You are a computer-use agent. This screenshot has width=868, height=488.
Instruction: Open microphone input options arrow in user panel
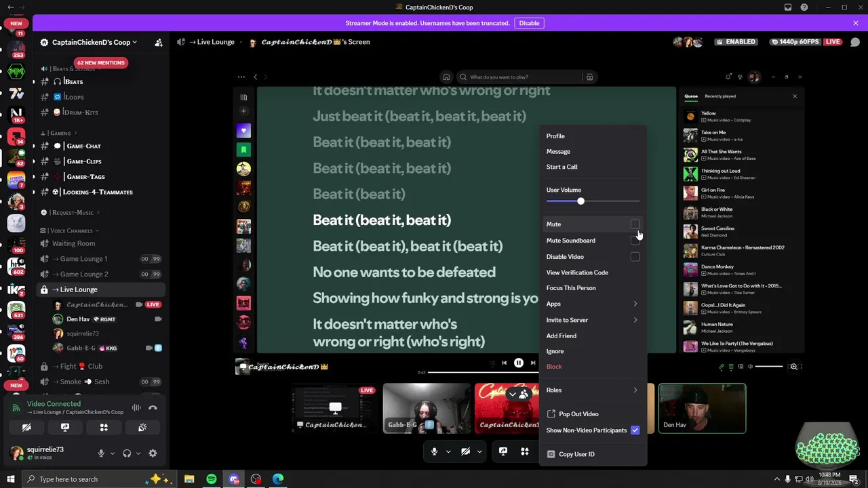[113, 453]
